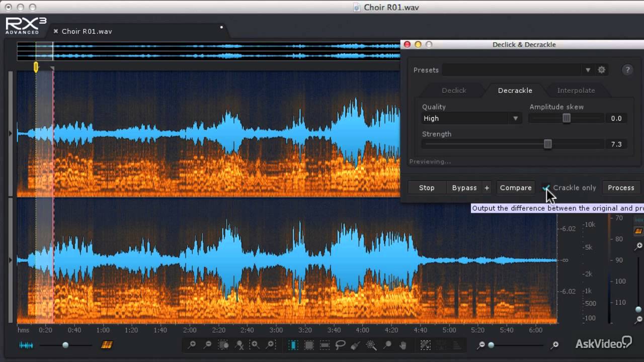Click the reset zoom icon with X

tap(239, 345)
